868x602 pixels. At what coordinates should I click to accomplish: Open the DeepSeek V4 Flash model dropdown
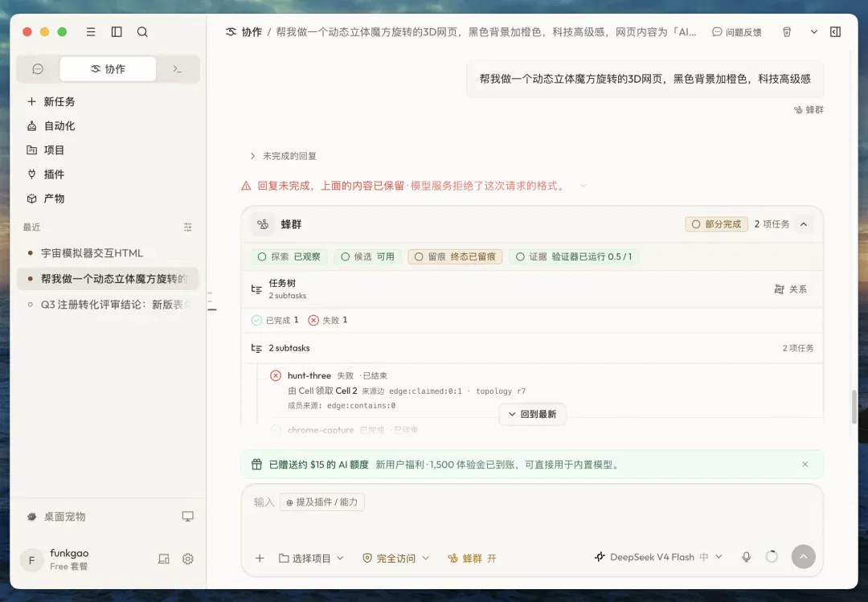[658, 557]
